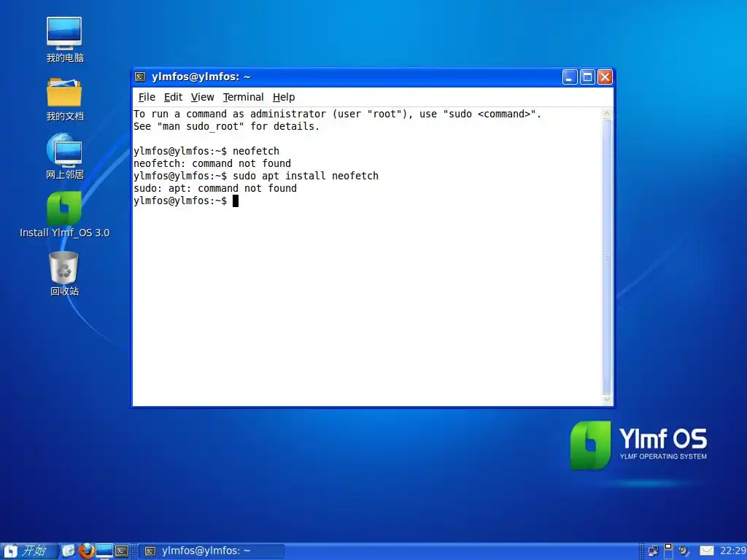Image resolution: width=747 pixels, height=560 pixels.
Task: Click the workspace switcher pager in the tray
Action: 668,551
